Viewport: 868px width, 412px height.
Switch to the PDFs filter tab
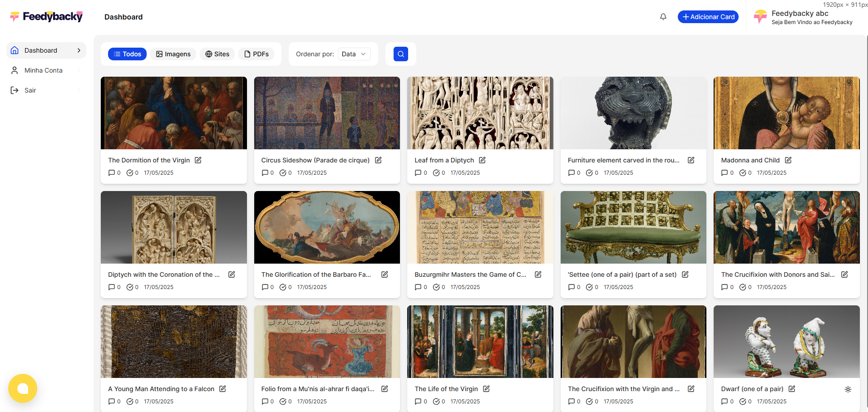pos(256,54)
